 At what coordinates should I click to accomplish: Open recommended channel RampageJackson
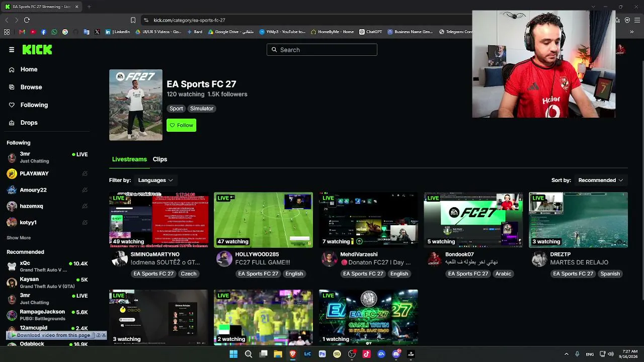[x=48, y=315]
